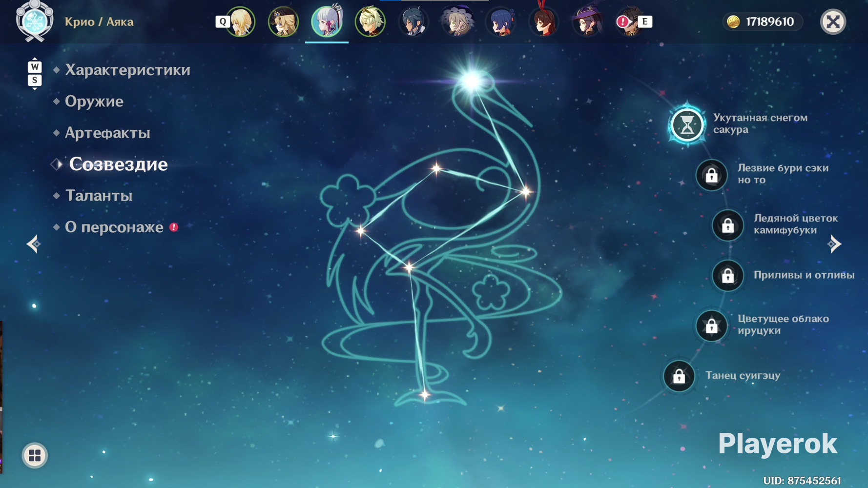Click the label Лезвие бури сэки но то
The image size is (868, 488).
[783, 174]
